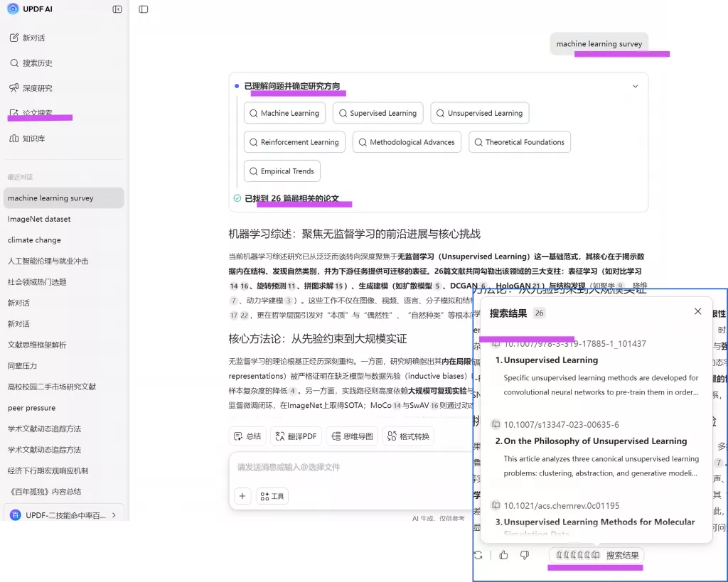Open the ImageNet dataset conversation
728x582 pixels.
(39, 219)
